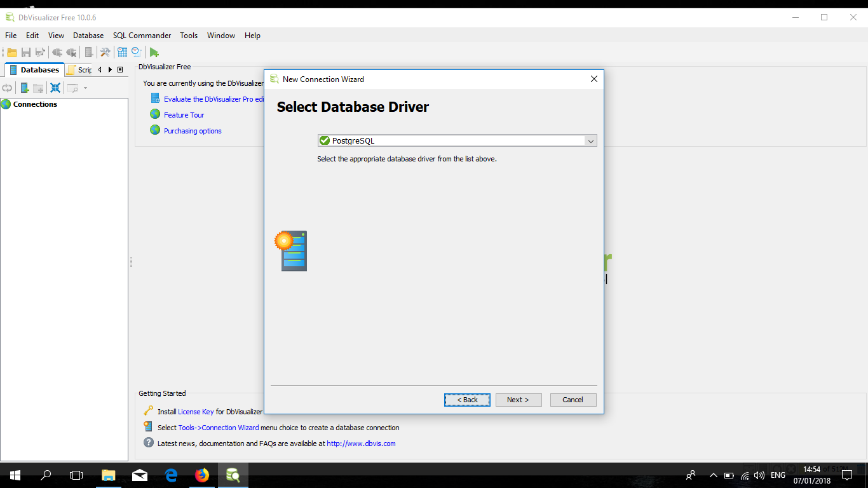Image resolution: width=868 pixels, height=488 pixels.
Task: Open the Tools menu
Action: pos(189,36)
